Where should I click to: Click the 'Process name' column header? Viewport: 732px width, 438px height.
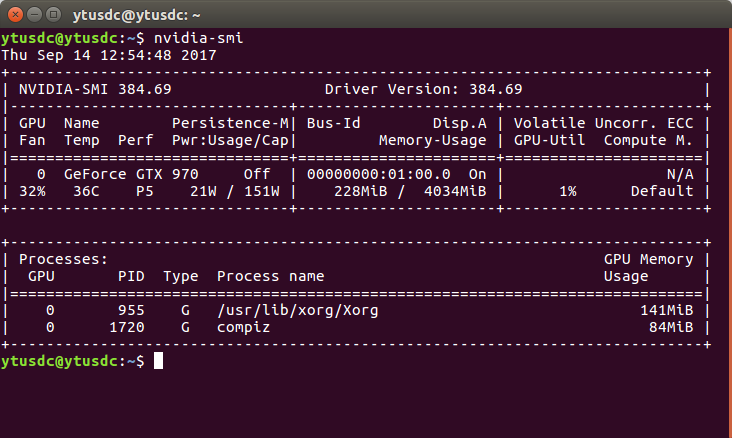270,276
